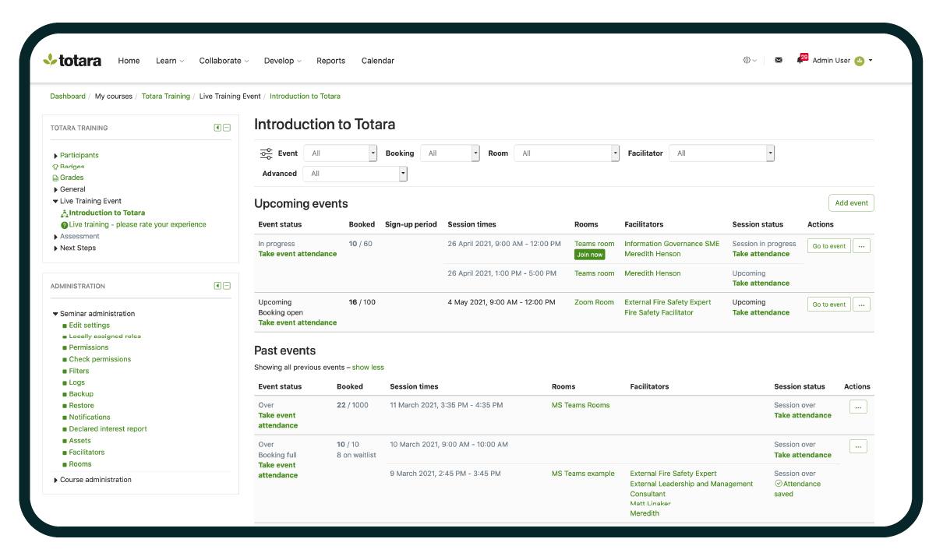The height and width of the screenshot is (560, 936).
Task: Click the Join now button
Action: pos(590,255)
